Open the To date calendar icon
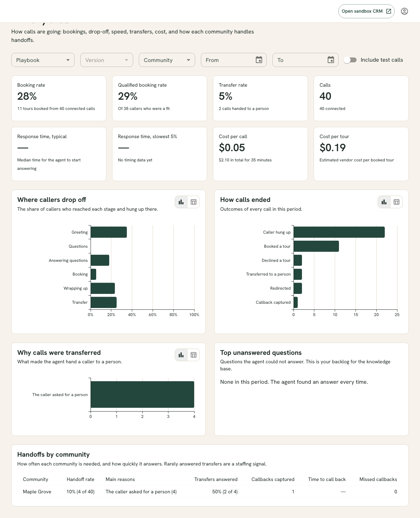The width and height of the screenshot is (420, 518). pos(331,60)
